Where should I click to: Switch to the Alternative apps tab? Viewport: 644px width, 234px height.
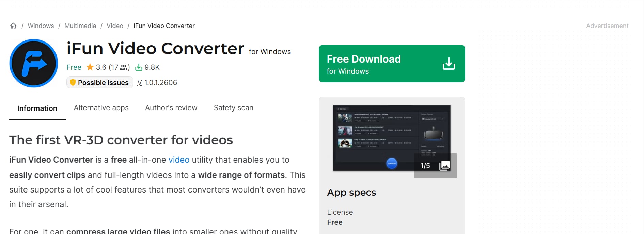coord(101,108)
